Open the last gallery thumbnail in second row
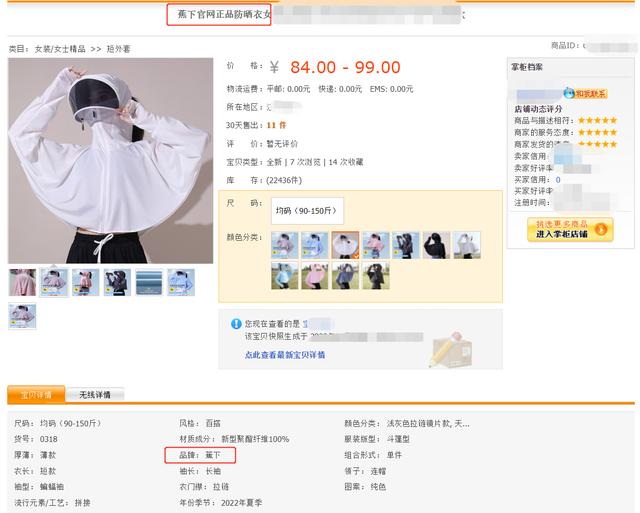This screenshot has height=513, width=640. click(22, 316)
